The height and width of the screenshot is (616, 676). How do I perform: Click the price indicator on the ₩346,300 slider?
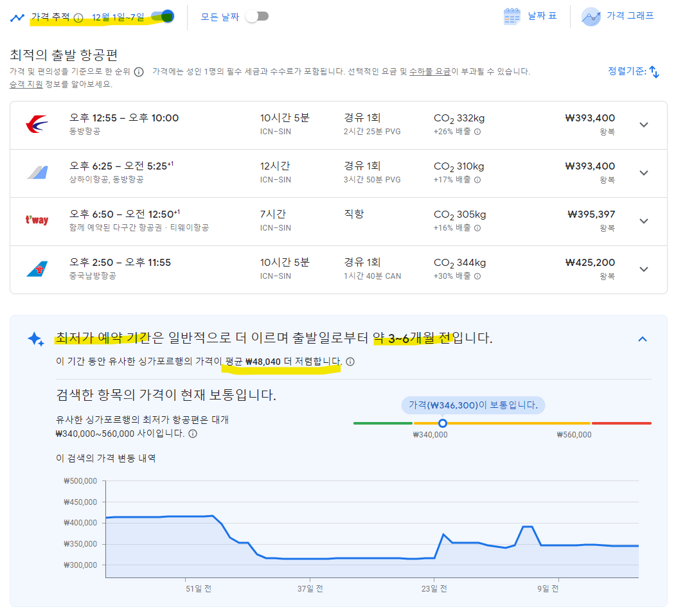(443, 423)
